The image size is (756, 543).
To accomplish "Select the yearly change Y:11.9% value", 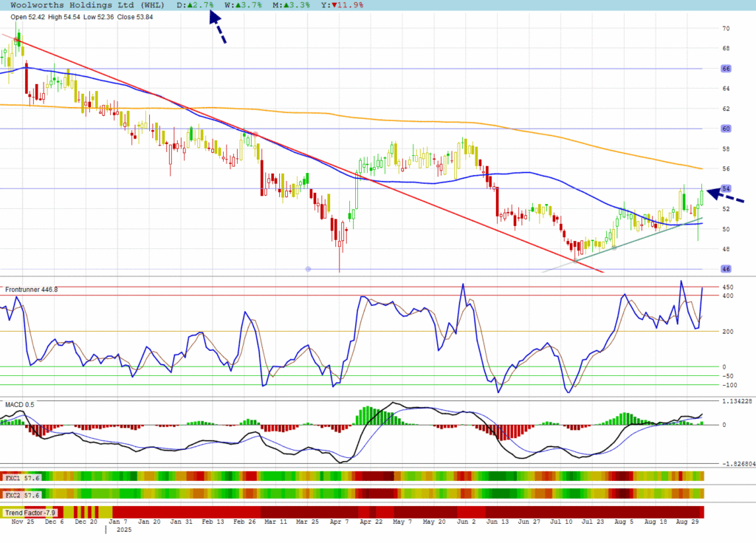I will click(x=343, y=5).
